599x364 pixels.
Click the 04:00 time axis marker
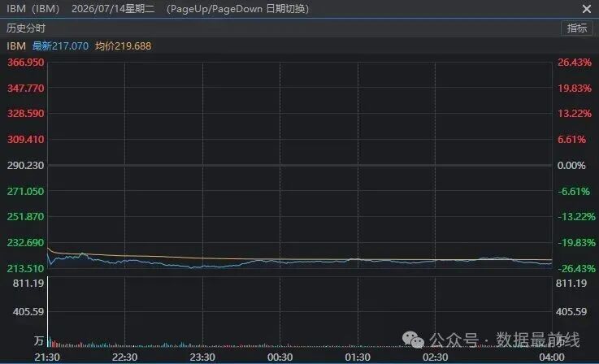pyautogui.click(x=552, y=357)
